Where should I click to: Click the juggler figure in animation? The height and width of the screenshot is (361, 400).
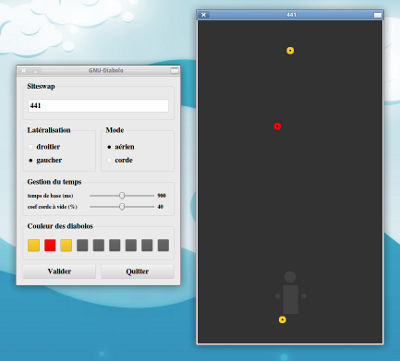coord(290,292)
